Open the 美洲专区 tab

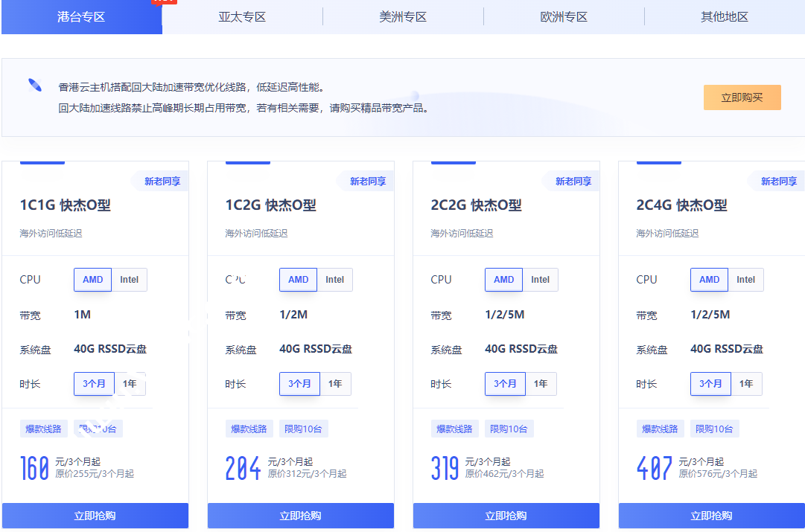point(403,16)
